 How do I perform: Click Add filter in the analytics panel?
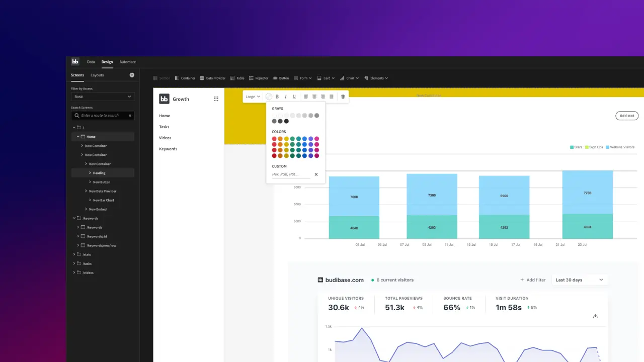(533, 280)
